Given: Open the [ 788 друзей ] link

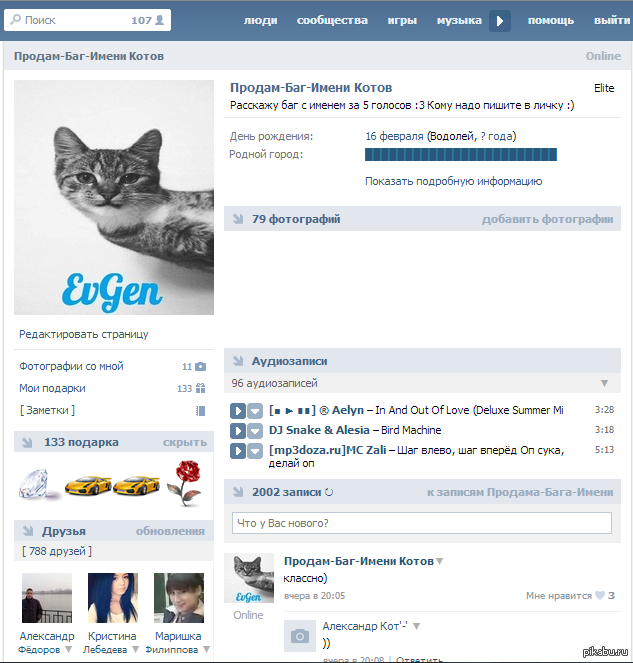Looking at the screenshot, I should click(x=57, y=551).
